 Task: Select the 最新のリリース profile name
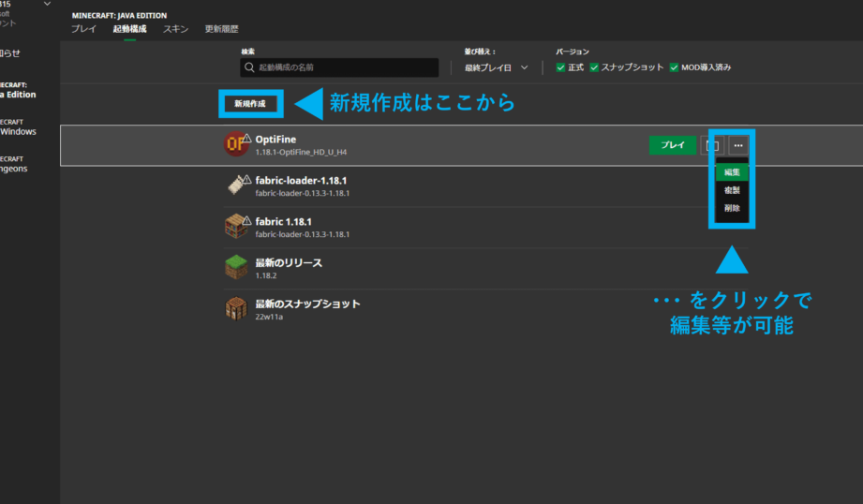(289, 263)
